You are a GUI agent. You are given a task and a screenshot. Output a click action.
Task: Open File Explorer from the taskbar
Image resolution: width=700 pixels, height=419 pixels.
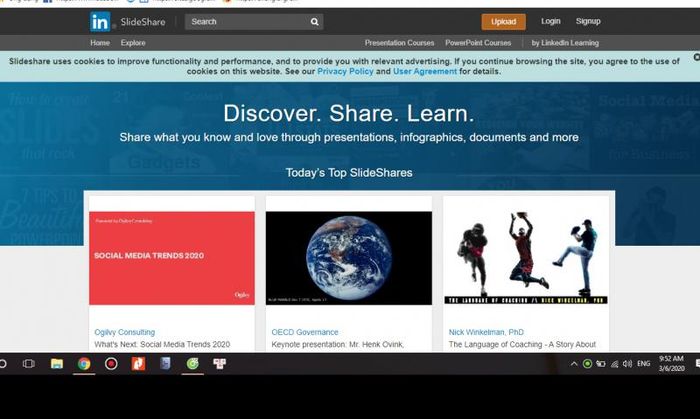click(57, 364)
